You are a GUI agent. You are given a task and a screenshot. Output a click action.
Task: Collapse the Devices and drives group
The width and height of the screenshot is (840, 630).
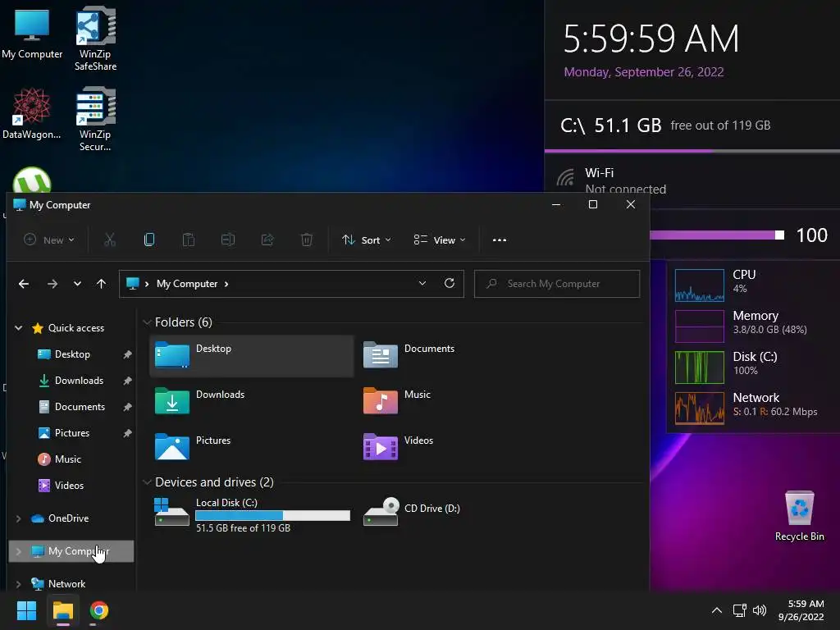(x=148, y=482)
